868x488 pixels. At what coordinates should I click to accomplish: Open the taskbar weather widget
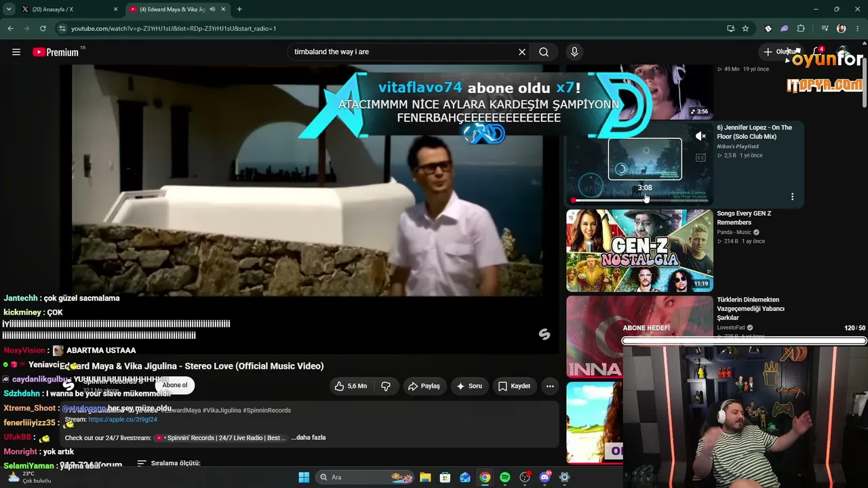tap(31, 477)
